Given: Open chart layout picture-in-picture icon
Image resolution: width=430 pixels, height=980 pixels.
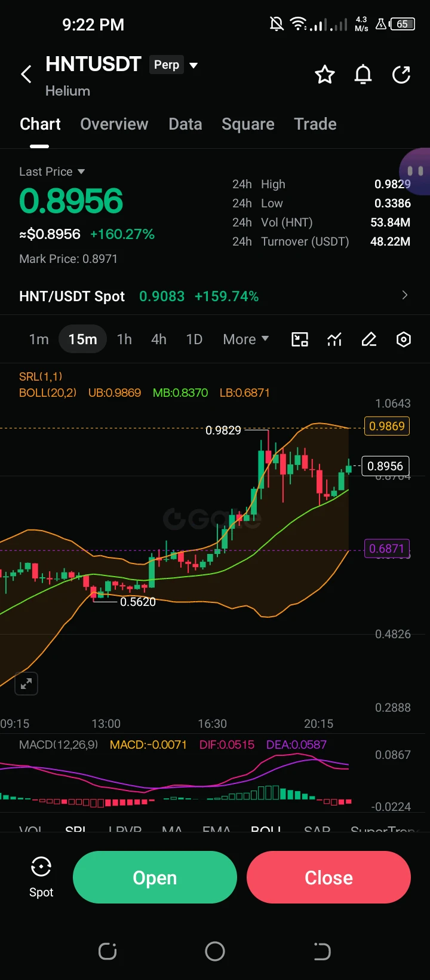Looking at the screenshot, I should tap(300, 339).
